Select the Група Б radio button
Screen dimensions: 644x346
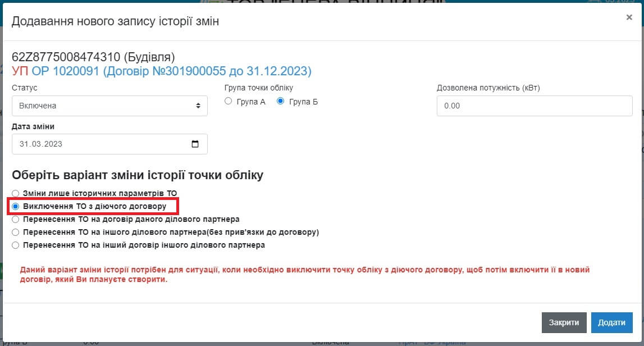point(281,102)
